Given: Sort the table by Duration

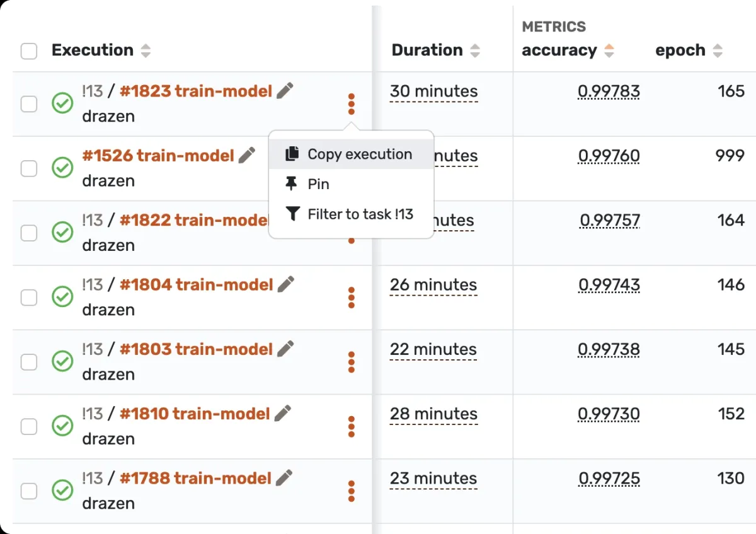Looking at the screenshot, I should tap(475, 51).
